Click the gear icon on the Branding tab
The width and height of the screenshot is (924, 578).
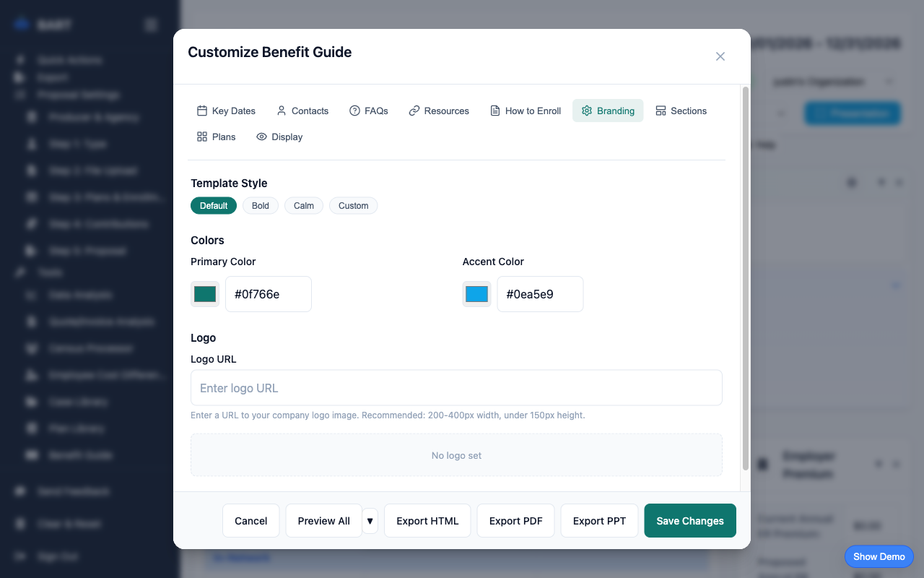click(x=587, y=110)
